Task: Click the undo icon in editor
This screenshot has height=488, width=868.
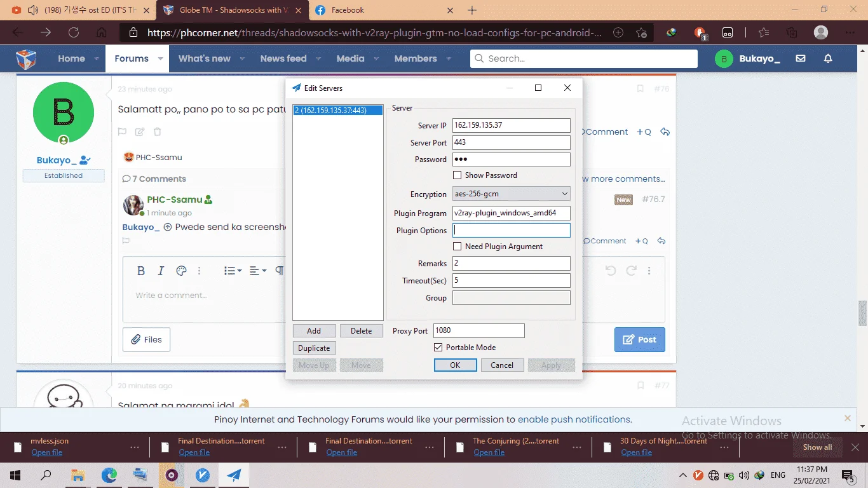Action: point(611,271)
